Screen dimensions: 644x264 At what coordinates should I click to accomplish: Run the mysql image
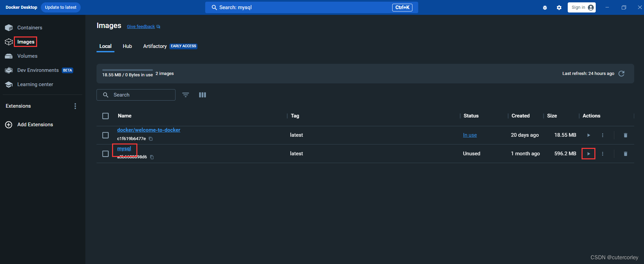point(589,154)
